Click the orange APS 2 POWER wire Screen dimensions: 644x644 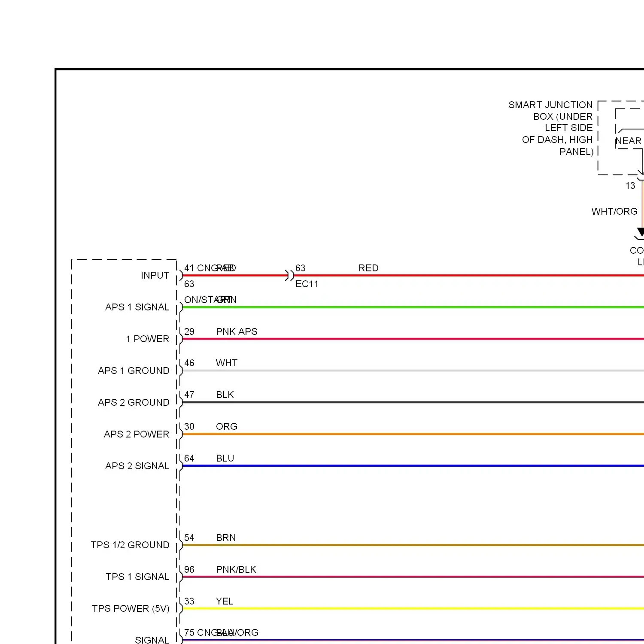click(x=413, y=434)
